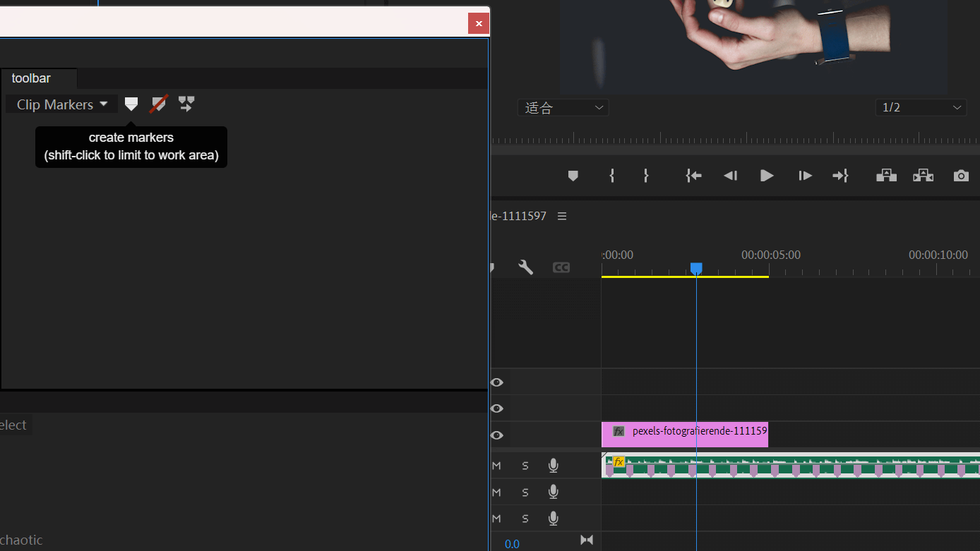Click the Go to Out point button
The width and height of the screenshot is (980, 551).
coord(840,176)
